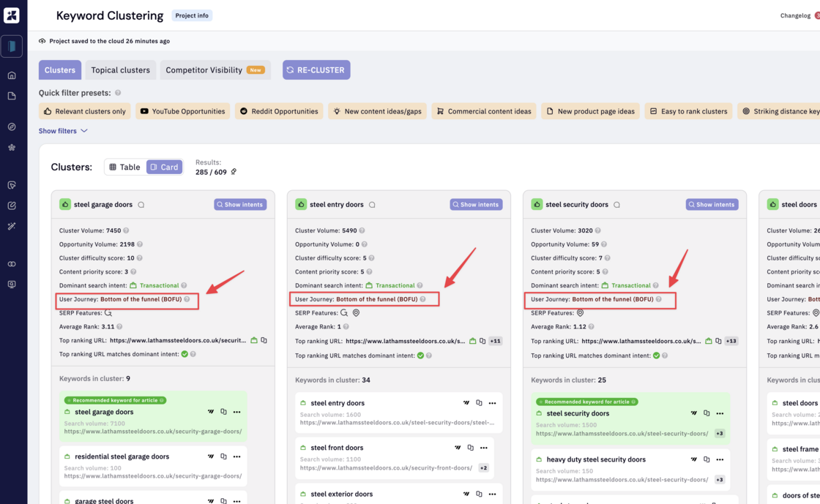The image size is (820, 504).
Task: Open the edit note icon in sidebar
Action: click(12, 206)
